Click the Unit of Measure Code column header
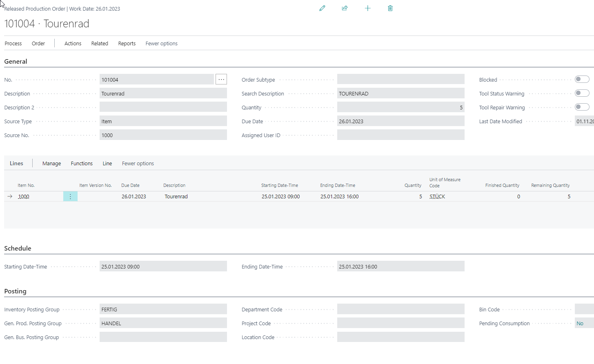 [x=445, y=182]
